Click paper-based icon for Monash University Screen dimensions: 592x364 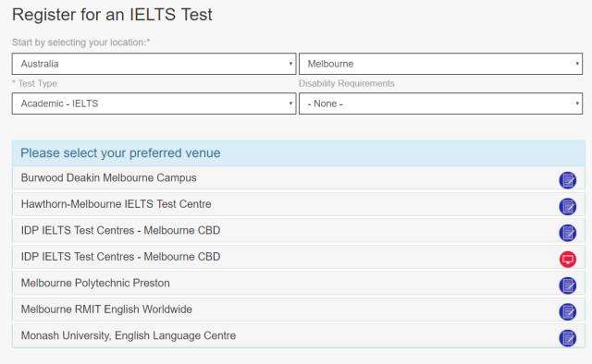[567, 338]
